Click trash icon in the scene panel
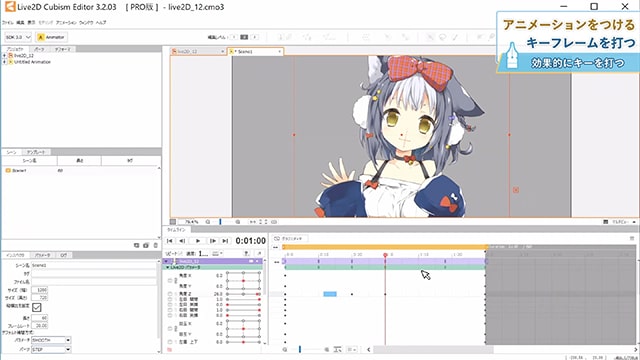This screenshot has height=360, width=640. coord(156,245)
